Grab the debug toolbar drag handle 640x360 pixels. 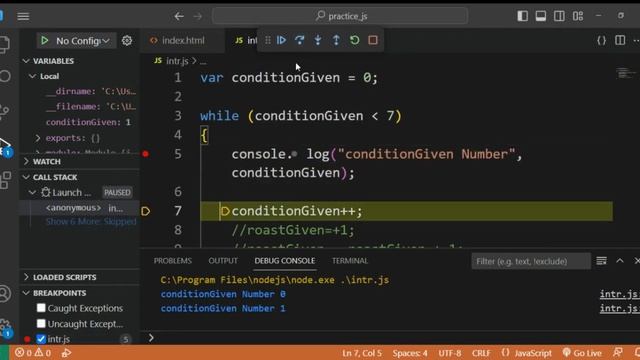(x=268, y=40)
